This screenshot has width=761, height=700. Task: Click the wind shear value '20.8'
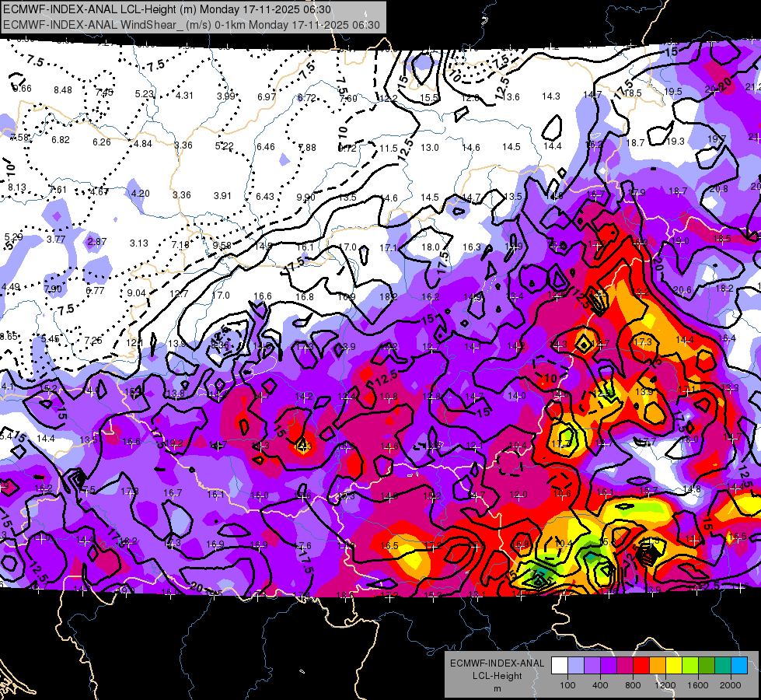point(718,188)
